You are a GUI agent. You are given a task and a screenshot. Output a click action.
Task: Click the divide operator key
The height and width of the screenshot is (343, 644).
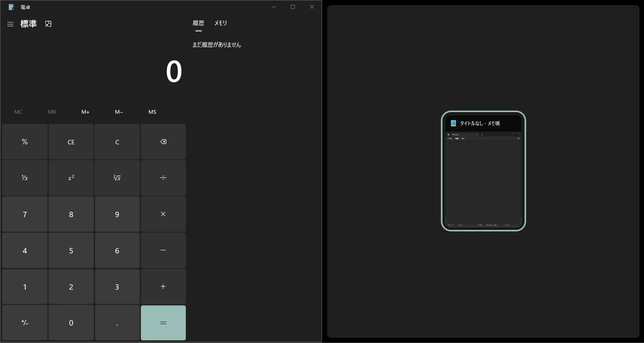[163, 178]
